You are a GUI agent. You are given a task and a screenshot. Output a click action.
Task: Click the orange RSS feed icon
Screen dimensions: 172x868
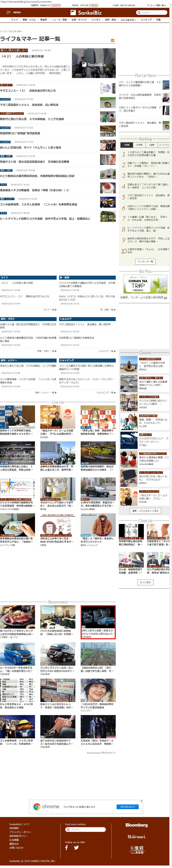click(112, 40)
